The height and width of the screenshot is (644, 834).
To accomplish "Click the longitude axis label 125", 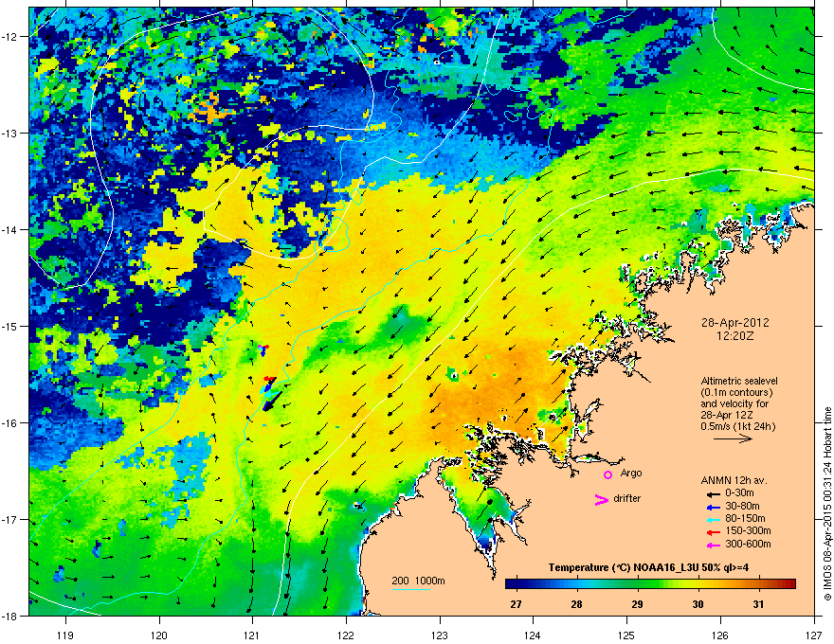I will [x=626, y=635].
